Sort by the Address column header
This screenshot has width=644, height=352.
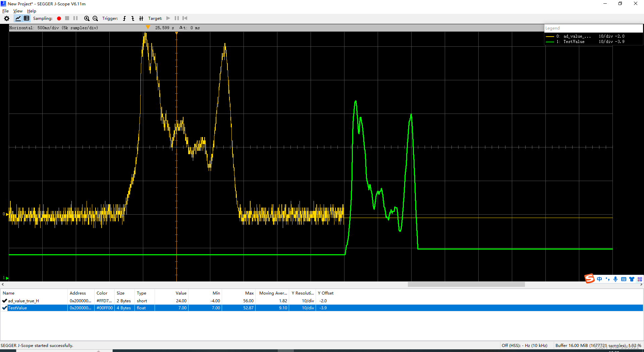click(81, 293)
